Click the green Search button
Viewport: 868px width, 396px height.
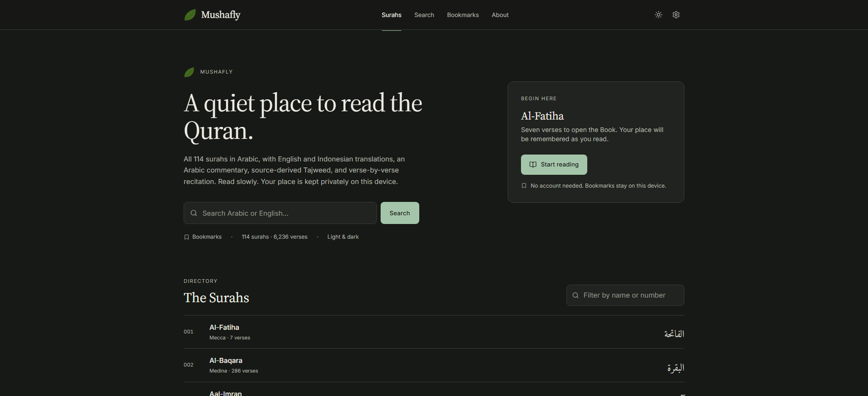click(400, 213)
